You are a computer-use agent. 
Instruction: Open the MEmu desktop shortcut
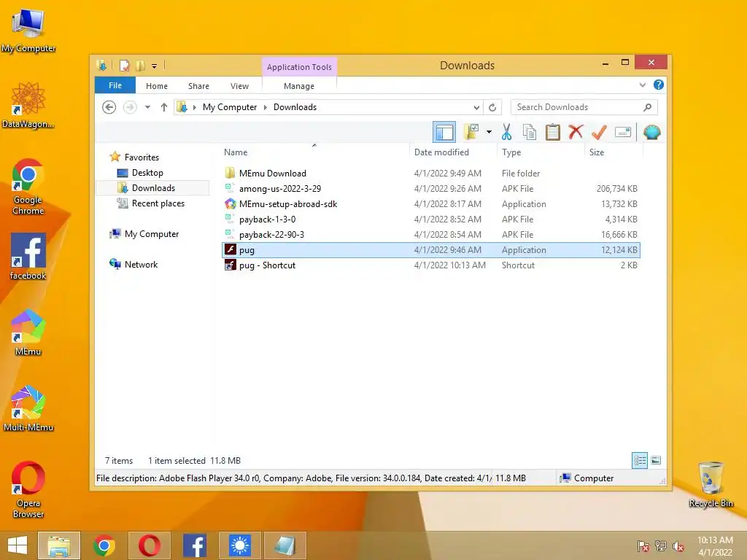coord(28,332)
